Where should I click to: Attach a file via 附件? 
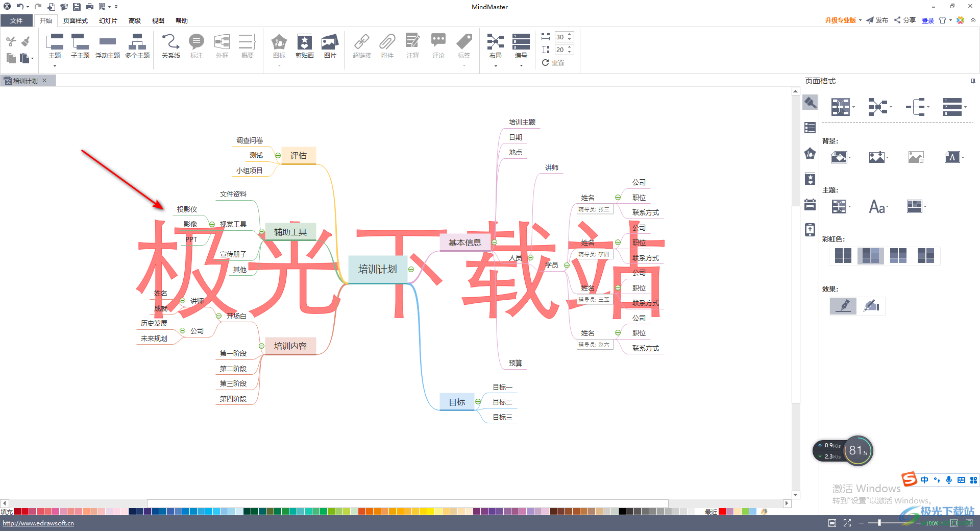[387, 46]
